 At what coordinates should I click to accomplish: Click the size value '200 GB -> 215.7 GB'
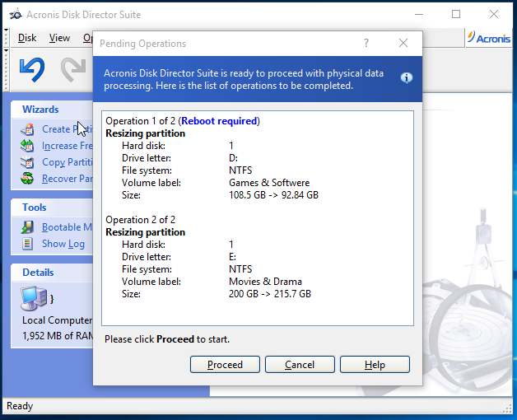270,294
